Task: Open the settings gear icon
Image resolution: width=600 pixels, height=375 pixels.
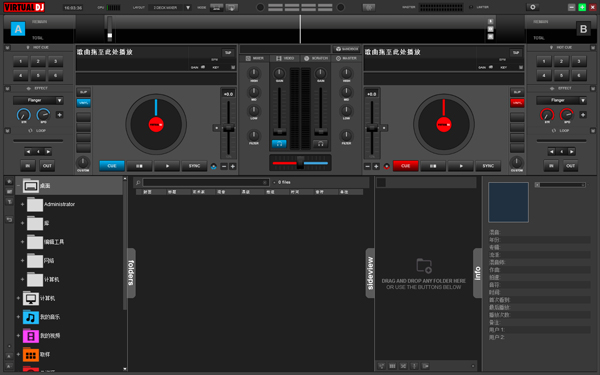Action: (532, 7)
